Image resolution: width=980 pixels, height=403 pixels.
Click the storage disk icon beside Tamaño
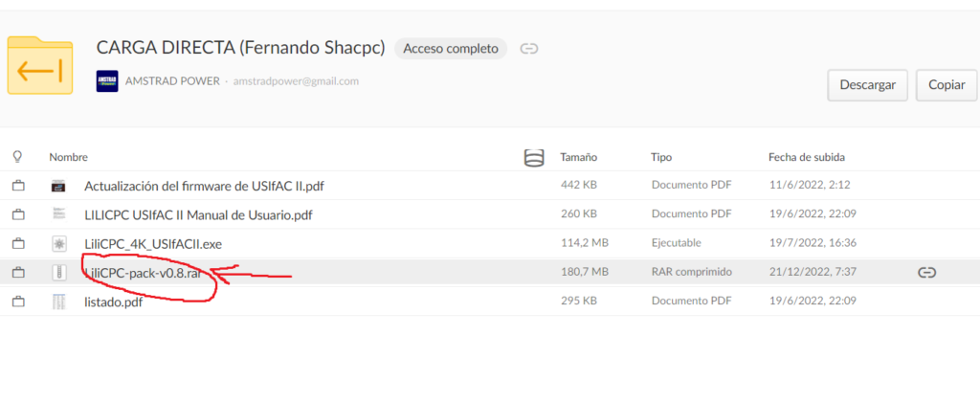pyautogui.click(x=533, y=157)
